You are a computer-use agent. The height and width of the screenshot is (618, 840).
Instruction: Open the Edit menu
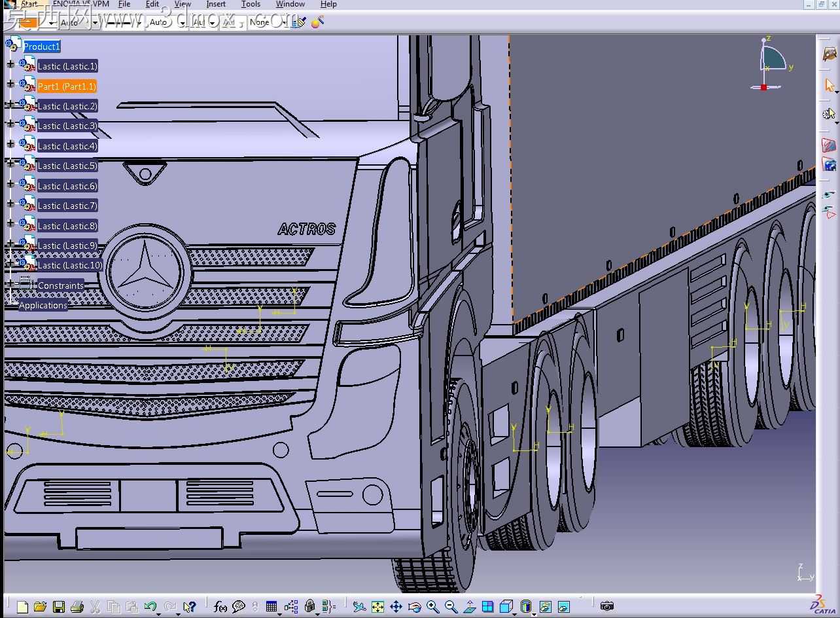point(152,4)
